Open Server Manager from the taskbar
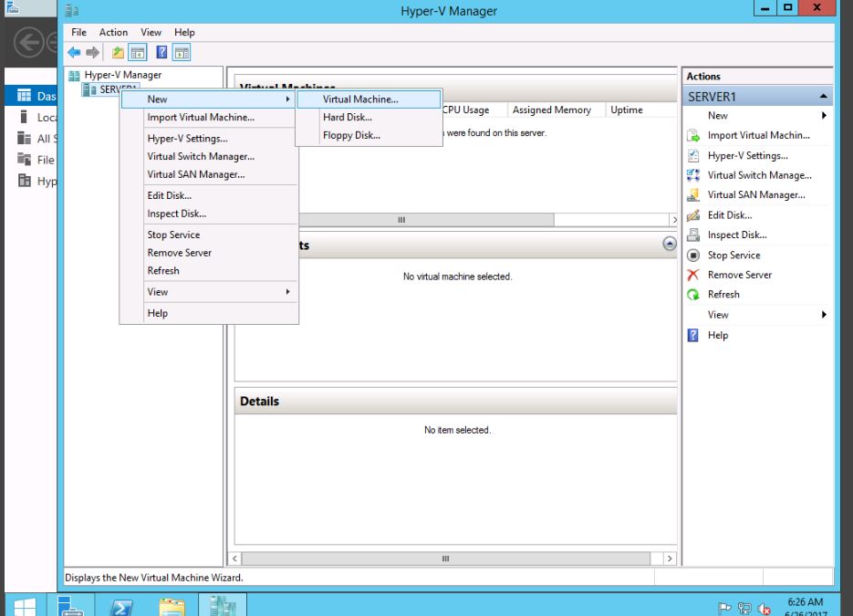This screenshot has height=616, width=853. click(69, 606)
